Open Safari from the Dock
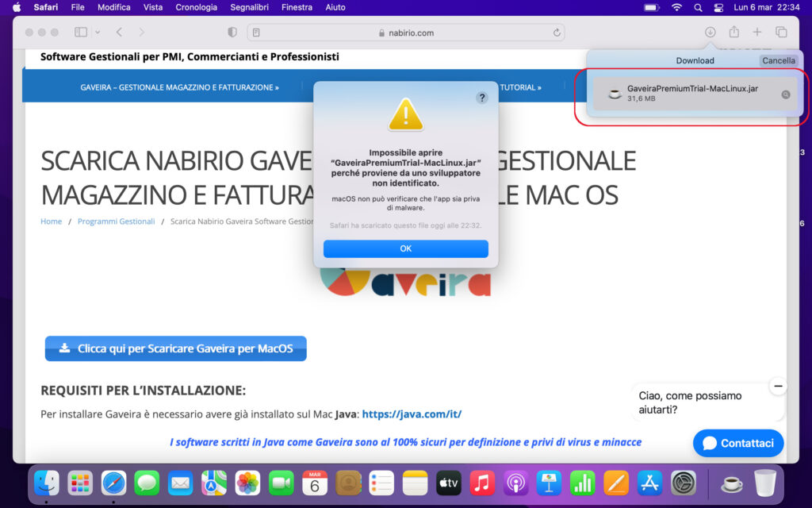 pyautogui.click(x=113, y=483)
